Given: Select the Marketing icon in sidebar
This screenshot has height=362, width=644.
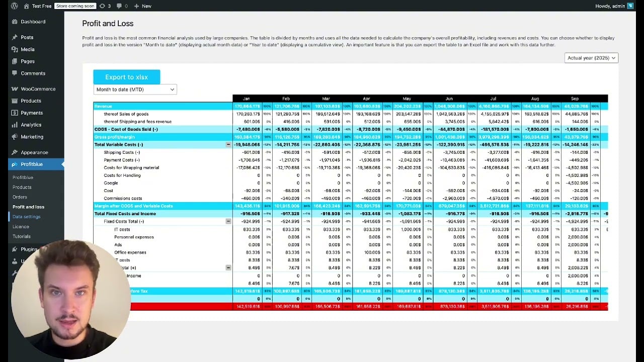Looking at the screenshot, I should [x=14, y=137].
